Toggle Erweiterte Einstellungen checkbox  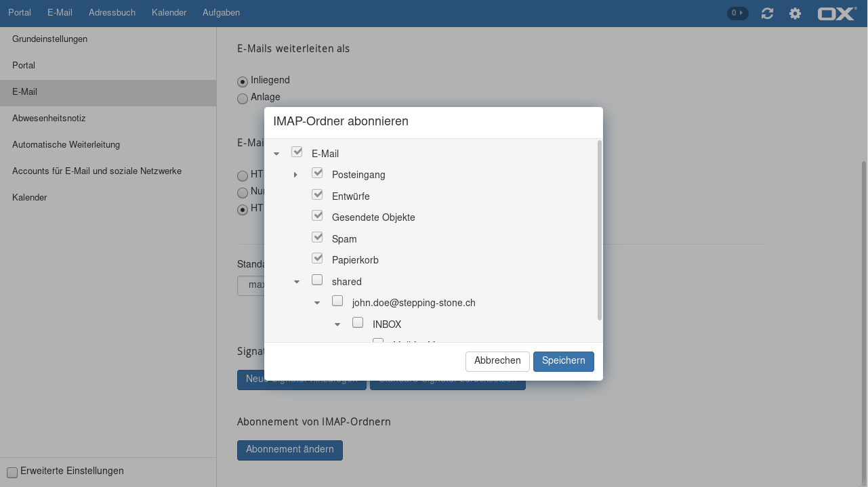click(12, 472)
